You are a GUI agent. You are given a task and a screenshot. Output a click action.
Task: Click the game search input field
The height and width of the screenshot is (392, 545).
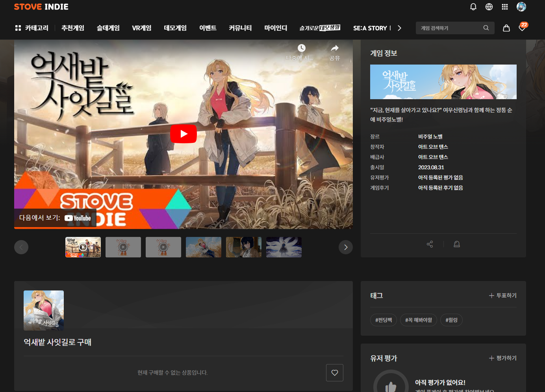pos(449,28)
